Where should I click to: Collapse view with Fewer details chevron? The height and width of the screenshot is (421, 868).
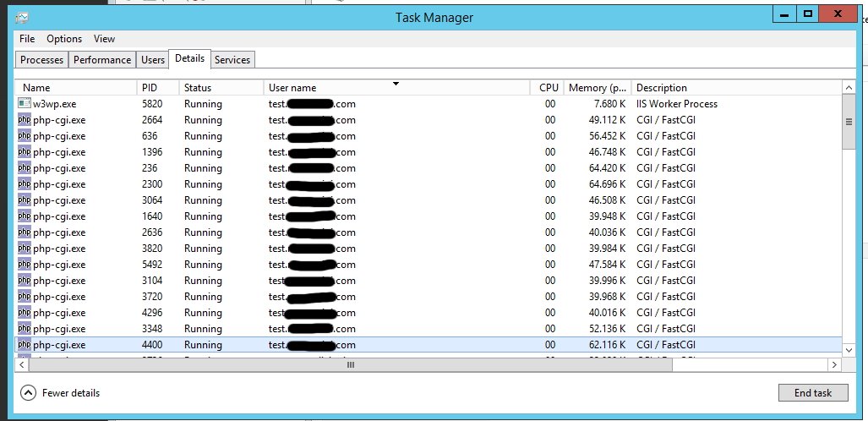click(x=28, y=393)
